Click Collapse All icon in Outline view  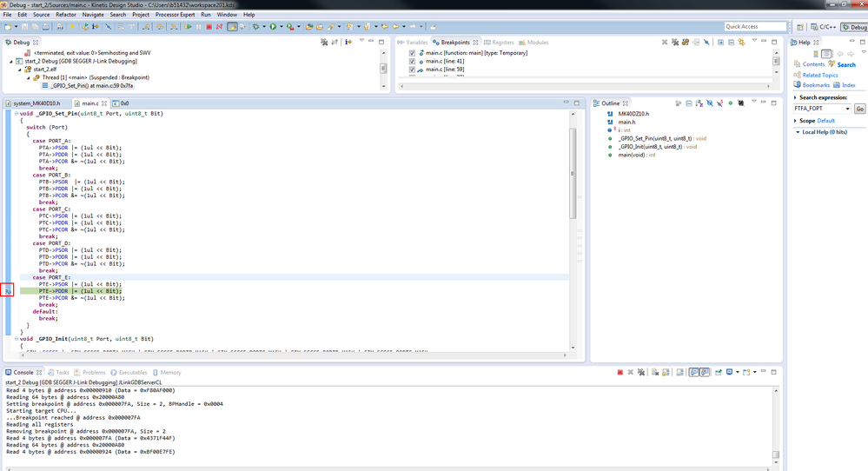689,103
